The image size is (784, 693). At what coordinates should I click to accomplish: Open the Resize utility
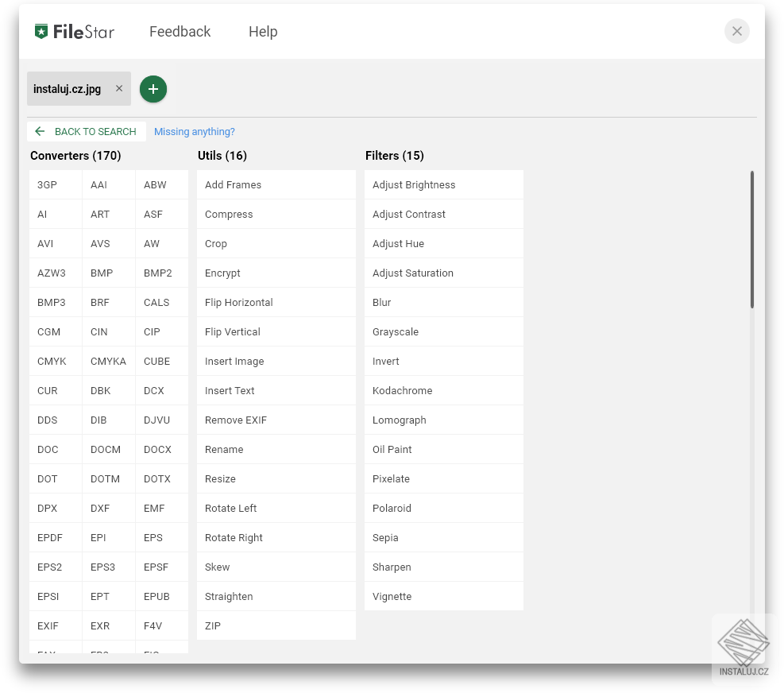tap(276, 479)
